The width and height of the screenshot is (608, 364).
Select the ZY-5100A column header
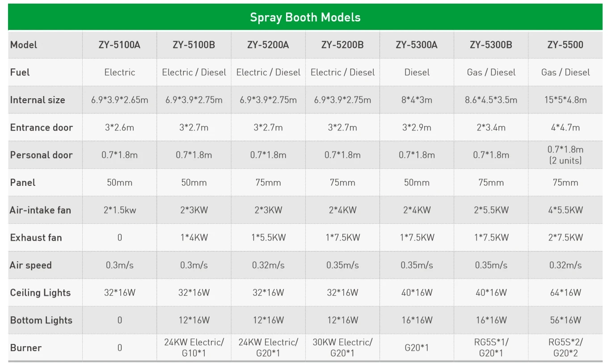tap(119, 45)
